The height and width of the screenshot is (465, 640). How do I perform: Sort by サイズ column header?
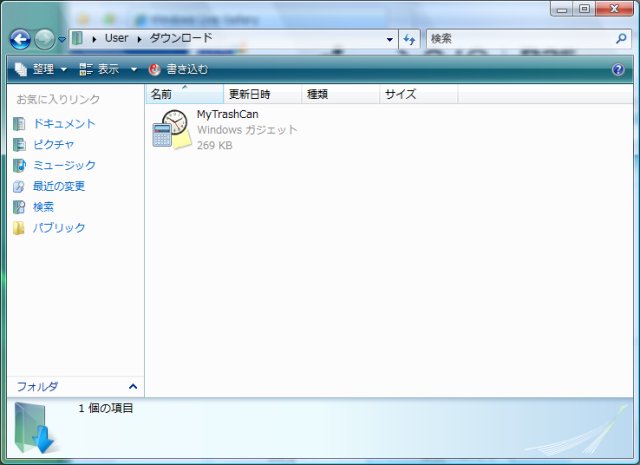tap(419, 94)
